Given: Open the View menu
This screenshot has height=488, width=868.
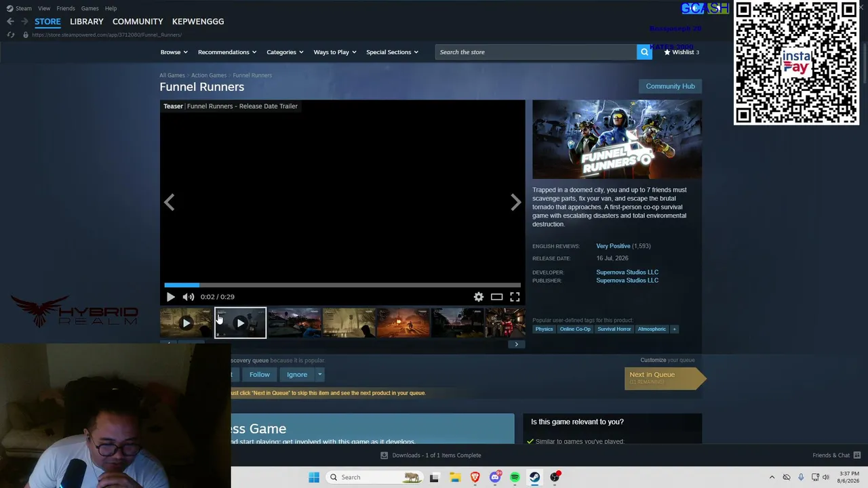Looking at the screenshot, I should click(x=44, y=8).
